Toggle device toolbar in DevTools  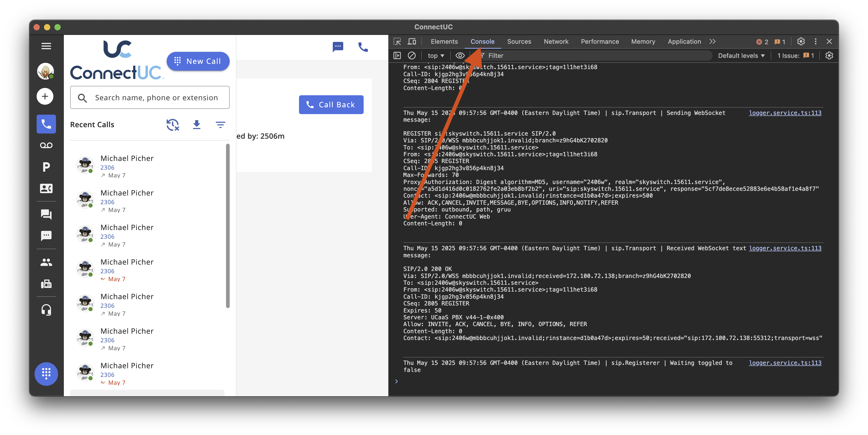coord(412,41)
